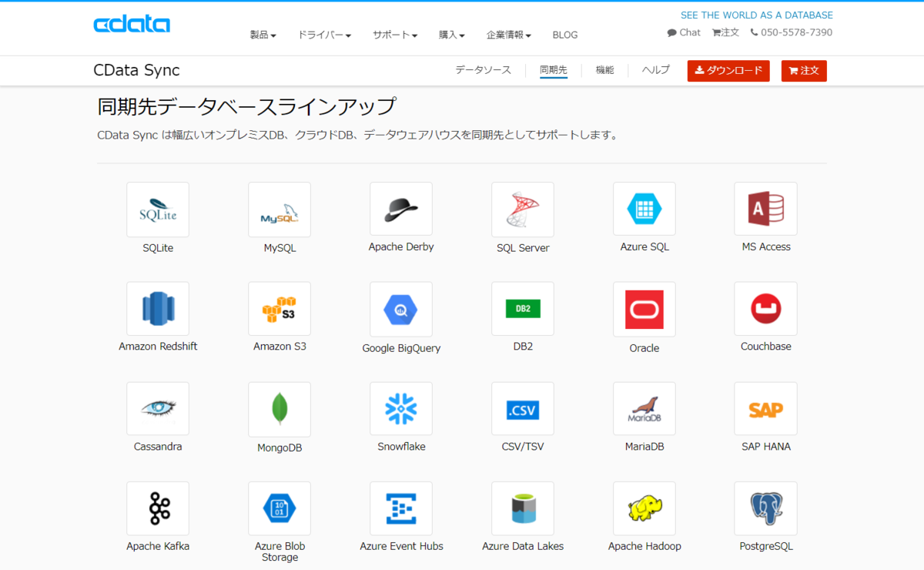Click the SQL Server icon
Viewport: 924px width, 570px height.
(x=523, y=210)
